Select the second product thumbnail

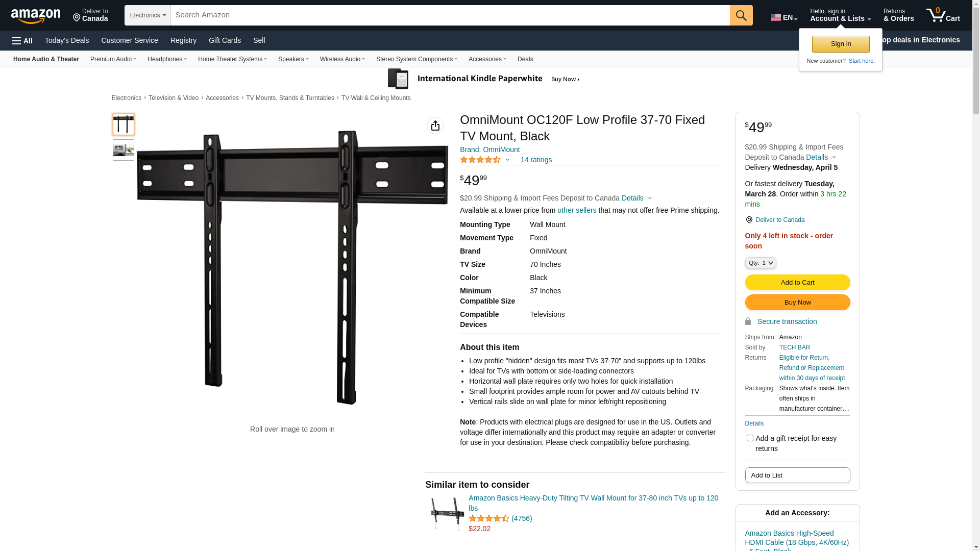[x=124, y=150]
